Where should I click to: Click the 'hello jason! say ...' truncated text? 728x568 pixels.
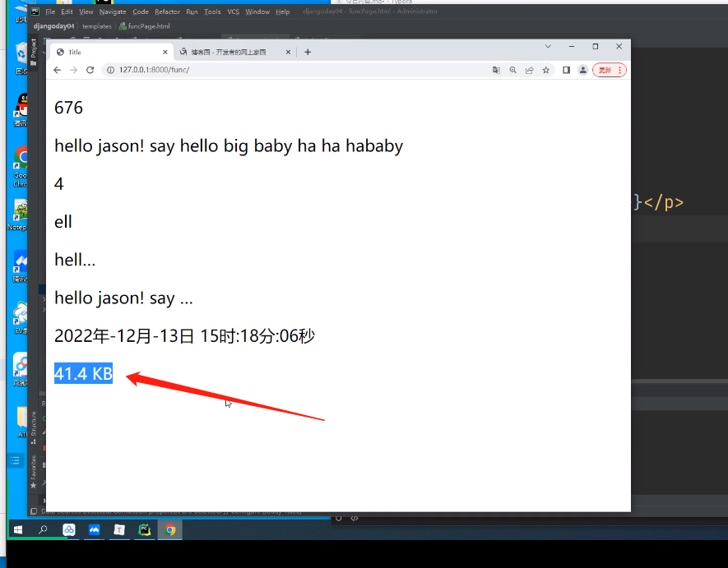pyautogui.click(x=123, y=298)
